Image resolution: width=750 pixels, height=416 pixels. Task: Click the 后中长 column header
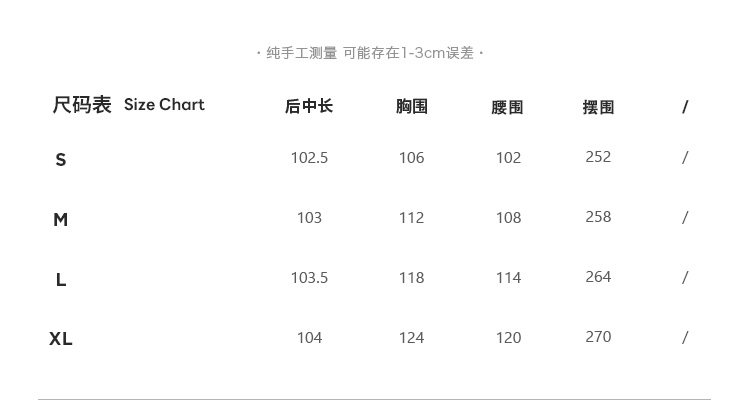click(x=309, y=106)
